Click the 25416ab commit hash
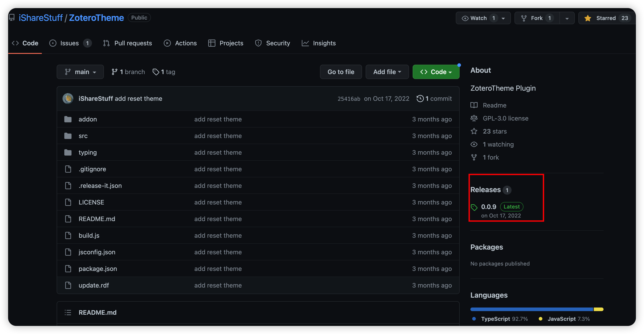 [349, 99]
